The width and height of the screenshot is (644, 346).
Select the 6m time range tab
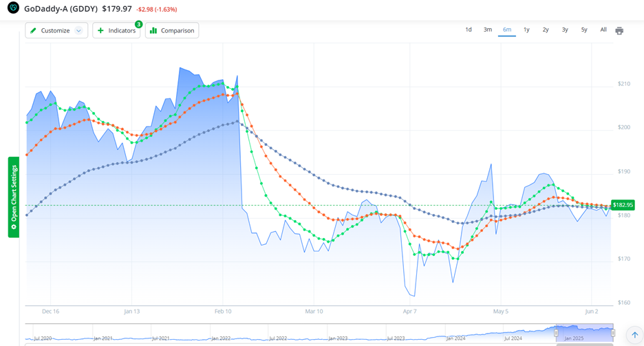[x=507, y=30]
